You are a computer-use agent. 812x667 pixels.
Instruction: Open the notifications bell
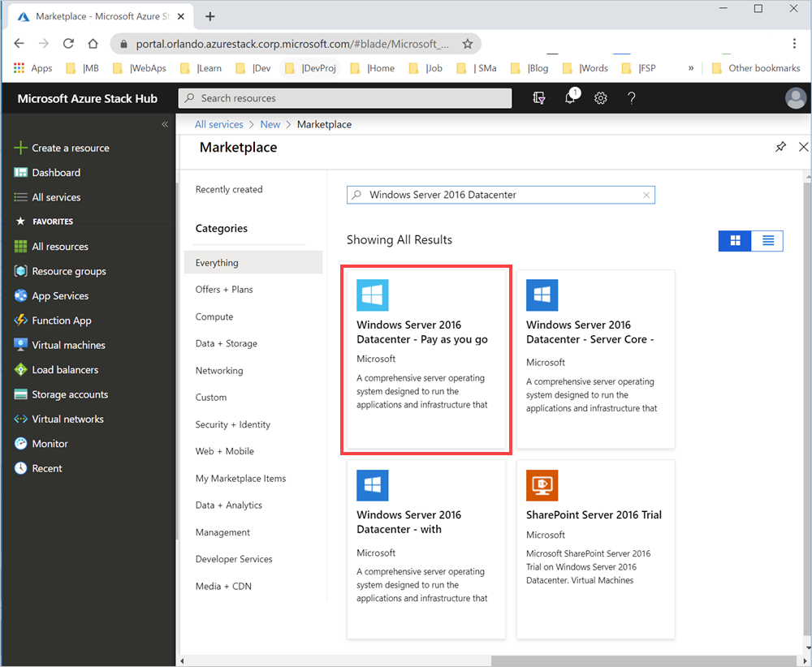pyautogui.click(x=570, y=97)
